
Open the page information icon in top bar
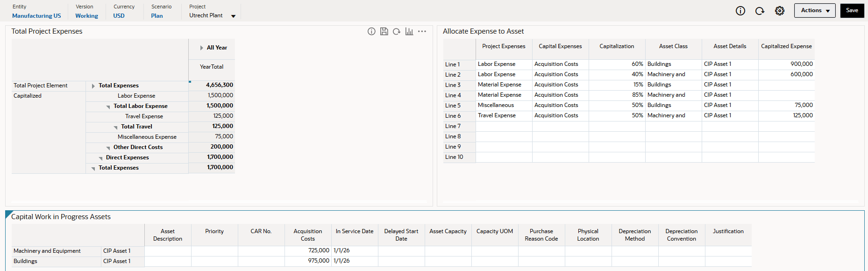[740, 11]
